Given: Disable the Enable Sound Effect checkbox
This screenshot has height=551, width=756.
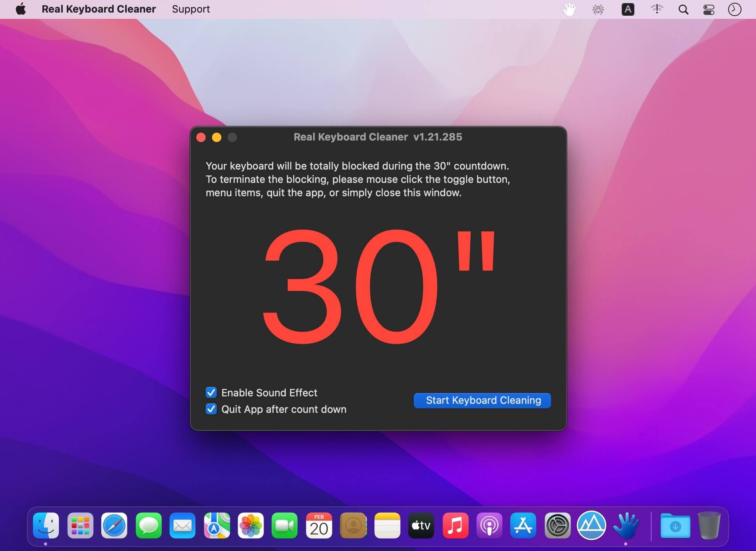Looking at the screenshot, I should [211, 392].
